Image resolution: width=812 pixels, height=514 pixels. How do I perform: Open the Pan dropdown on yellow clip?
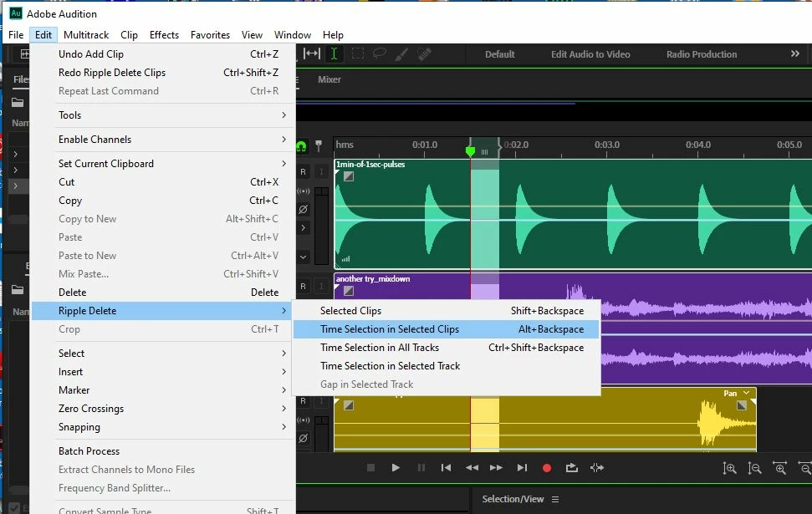(746, 393)
